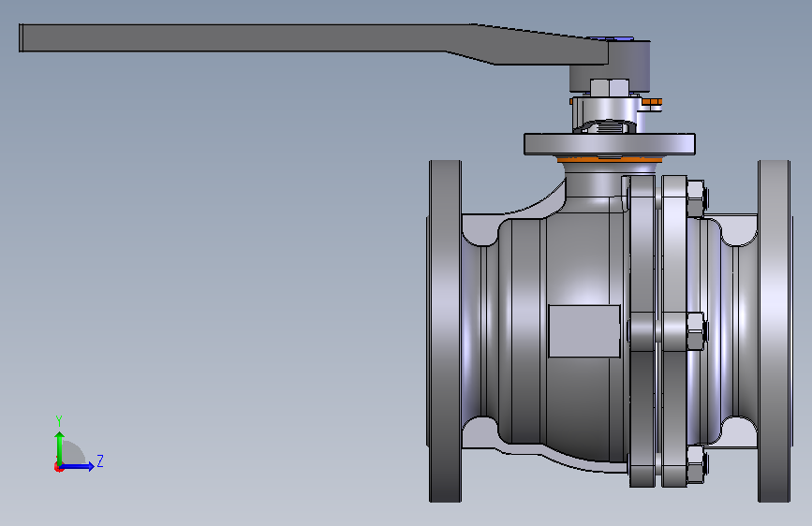Select the middle hex bolt on body flange

point(697,331)
